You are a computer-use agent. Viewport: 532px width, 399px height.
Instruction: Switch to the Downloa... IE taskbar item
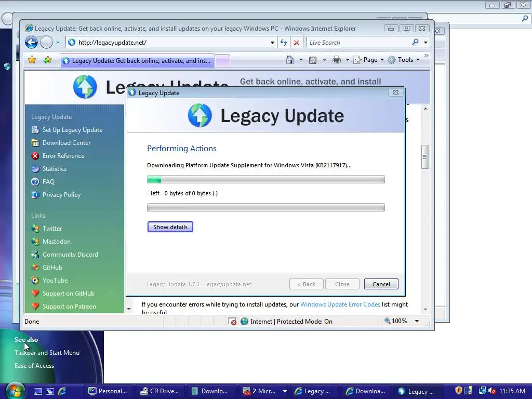coord(365,391)
